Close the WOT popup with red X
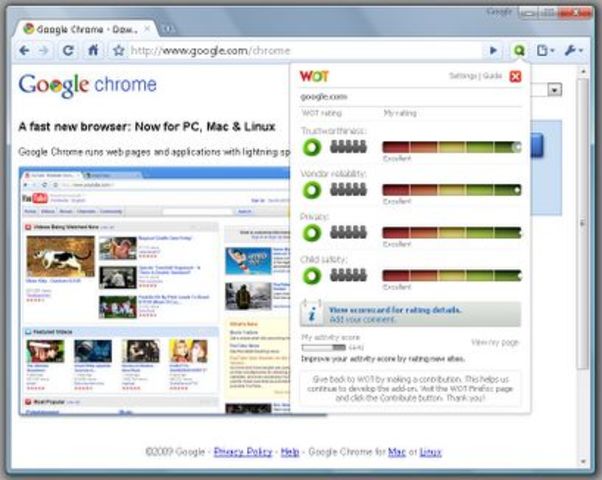This screenshot has height=480, width=602. (x=515, y=76)
